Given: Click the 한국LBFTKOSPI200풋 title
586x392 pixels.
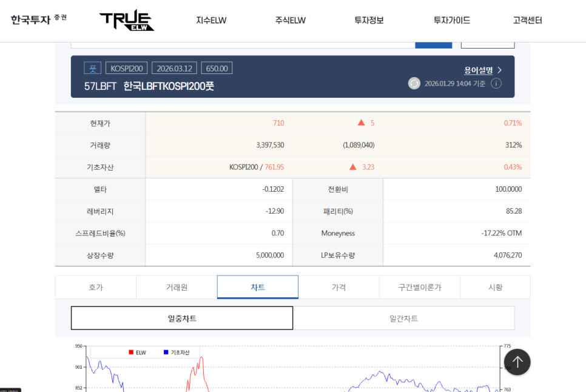Looking at the screenshot, I should (x=169, y=86).
